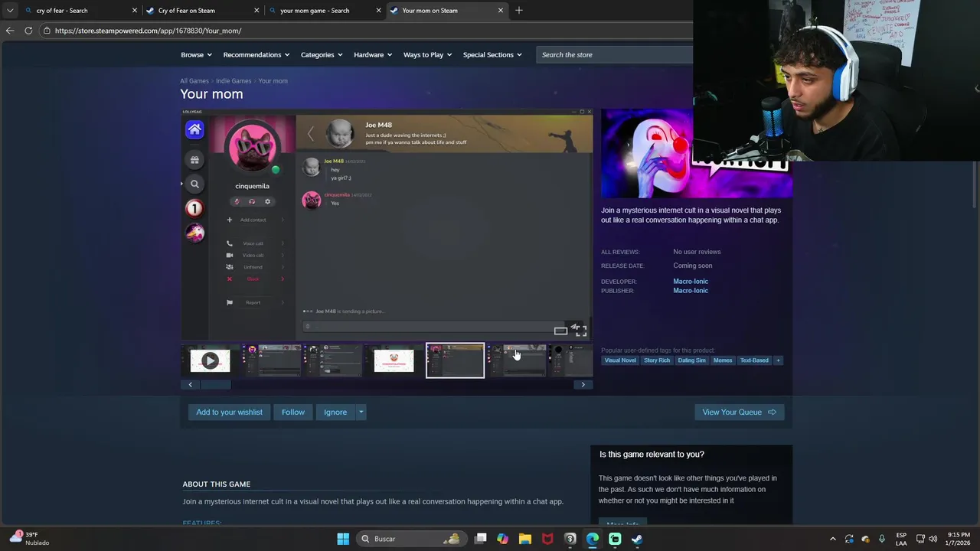
Task: Expand the Ways to Play menu
Action: coord(427,55)
